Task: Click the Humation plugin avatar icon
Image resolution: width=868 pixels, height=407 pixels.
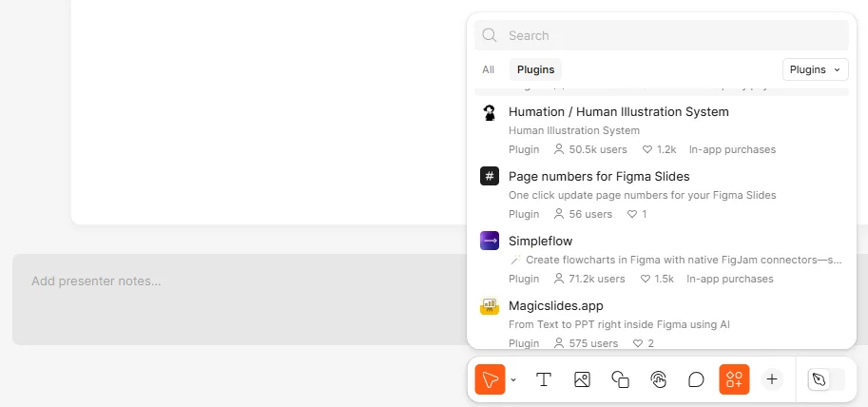Action: tap(490, 113)
